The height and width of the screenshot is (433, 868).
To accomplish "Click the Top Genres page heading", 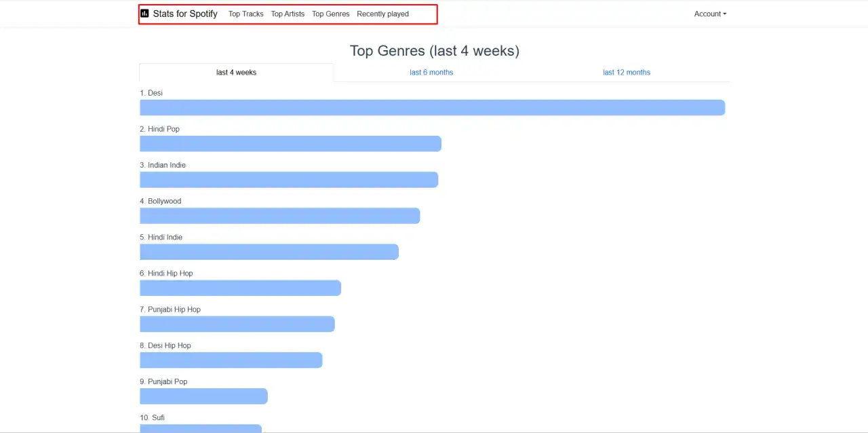I will 435,51.
